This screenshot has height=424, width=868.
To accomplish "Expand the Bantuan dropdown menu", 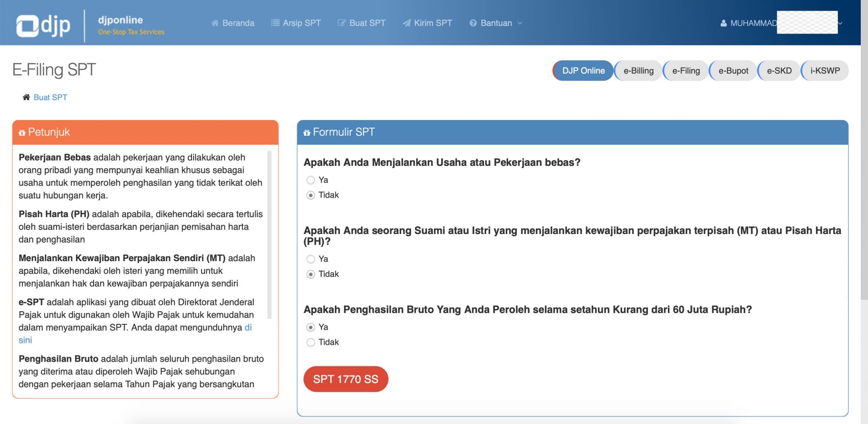I will [520, 24].
